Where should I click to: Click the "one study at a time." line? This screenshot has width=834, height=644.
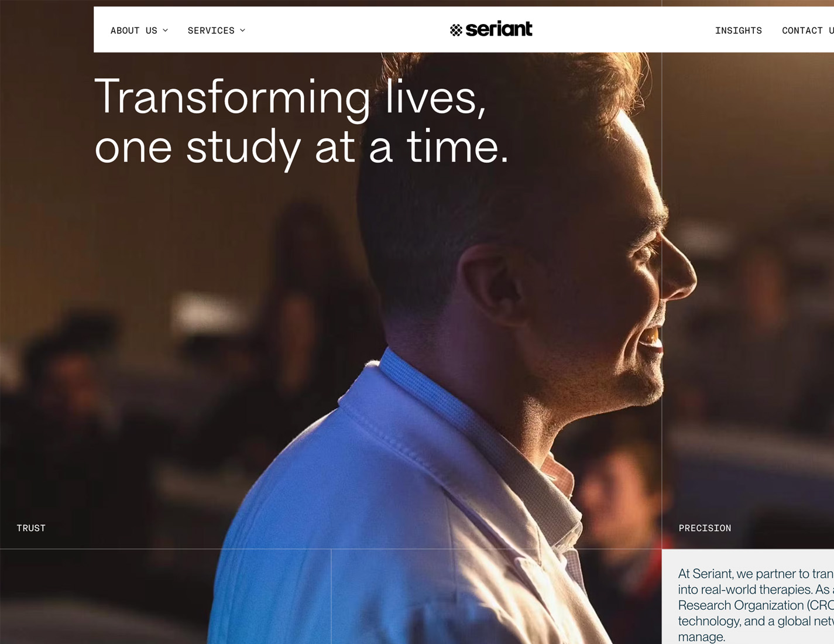[x=301, y=148]
